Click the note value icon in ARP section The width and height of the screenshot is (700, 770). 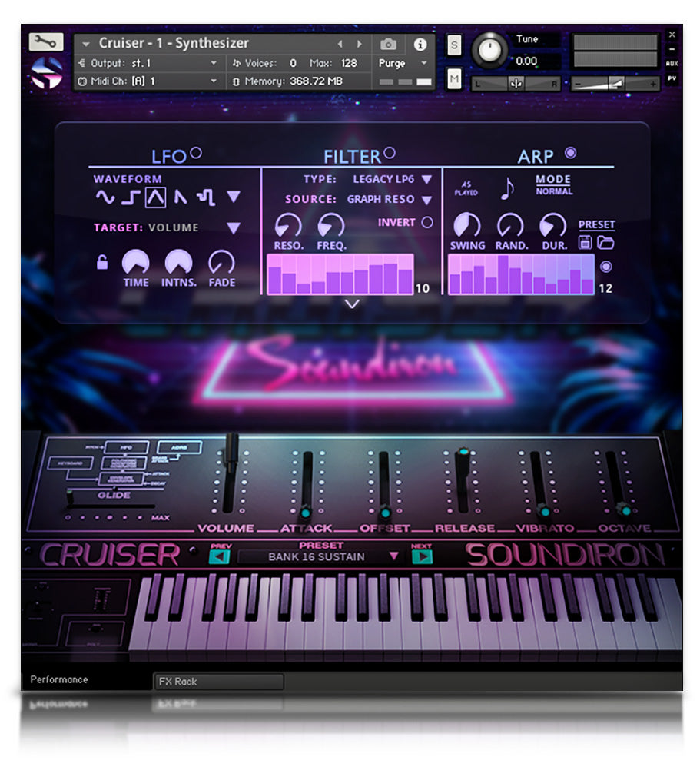(x=506, y=188)
